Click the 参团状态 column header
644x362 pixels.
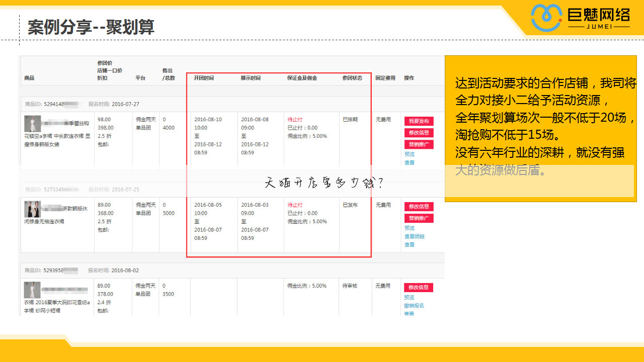pos(352,78)
